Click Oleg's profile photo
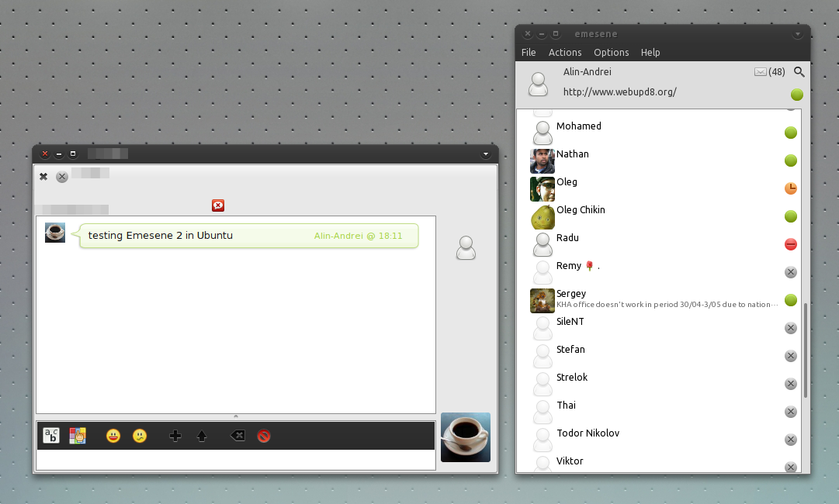 coord(542,188)
